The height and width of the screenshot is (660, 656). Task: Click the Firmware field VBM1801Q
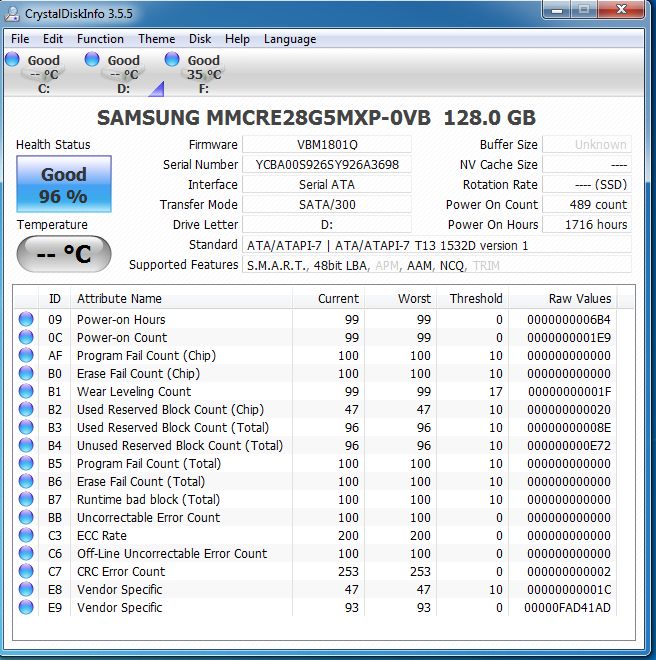click(x=327, y=145)
